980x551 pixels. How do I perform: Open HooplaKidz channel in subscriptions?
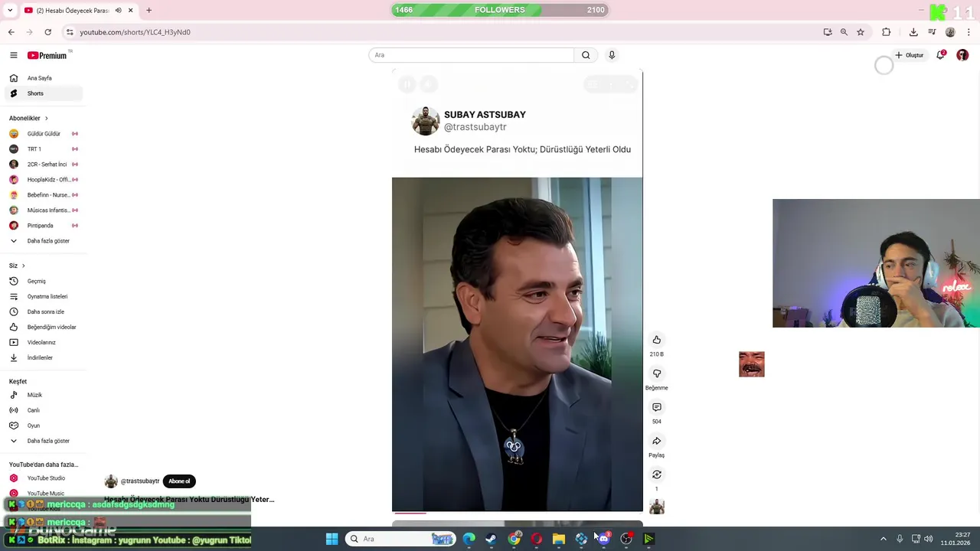click(x=43, y=180)
